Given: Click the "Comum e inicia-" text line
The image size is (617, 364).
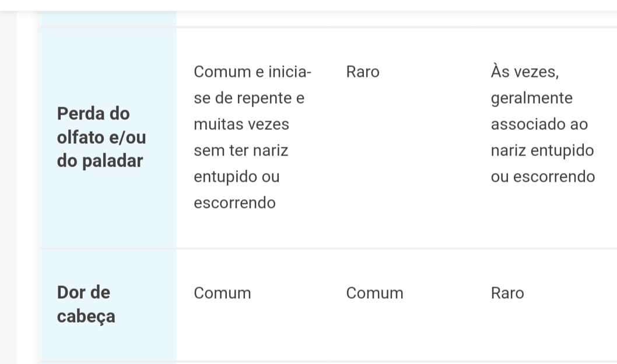Looking at the screenshot, I should 253,72.
